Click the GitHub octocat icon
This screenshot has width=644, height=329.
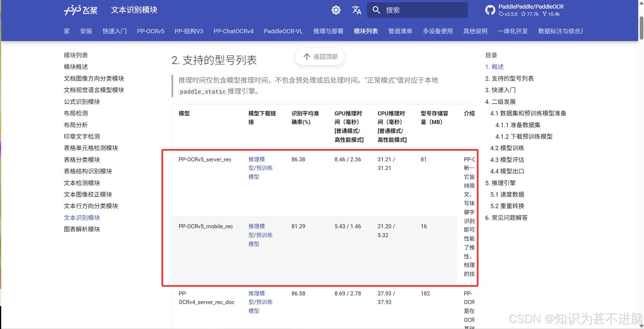point(490,10)
